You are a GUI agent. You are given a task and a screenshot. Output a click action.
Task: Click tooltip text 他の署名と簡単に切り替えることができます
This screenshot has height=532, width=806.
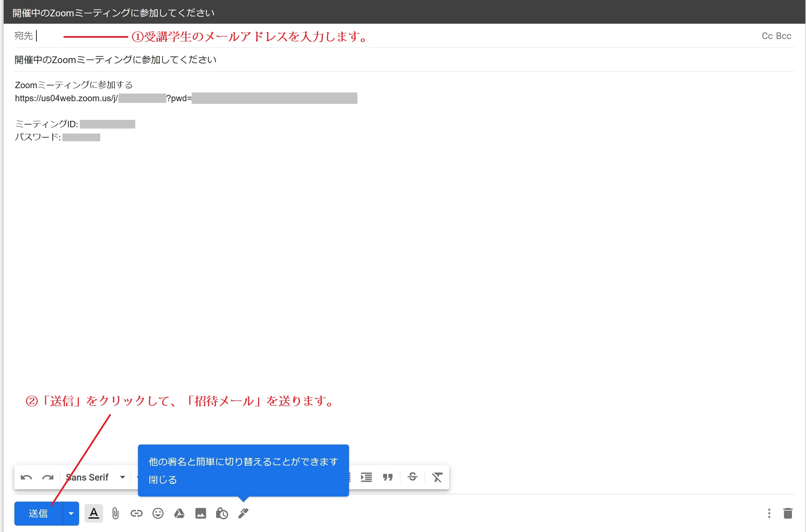point(243,462)
